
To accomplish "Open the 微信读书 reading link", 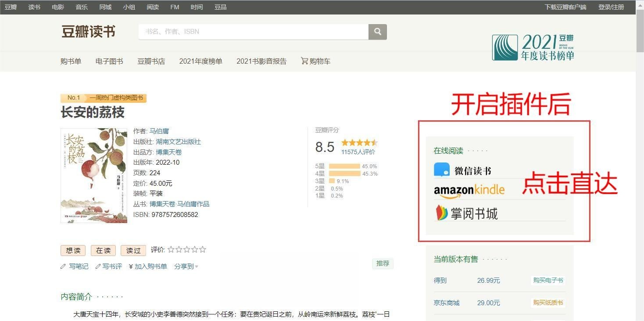I will 462,170.
